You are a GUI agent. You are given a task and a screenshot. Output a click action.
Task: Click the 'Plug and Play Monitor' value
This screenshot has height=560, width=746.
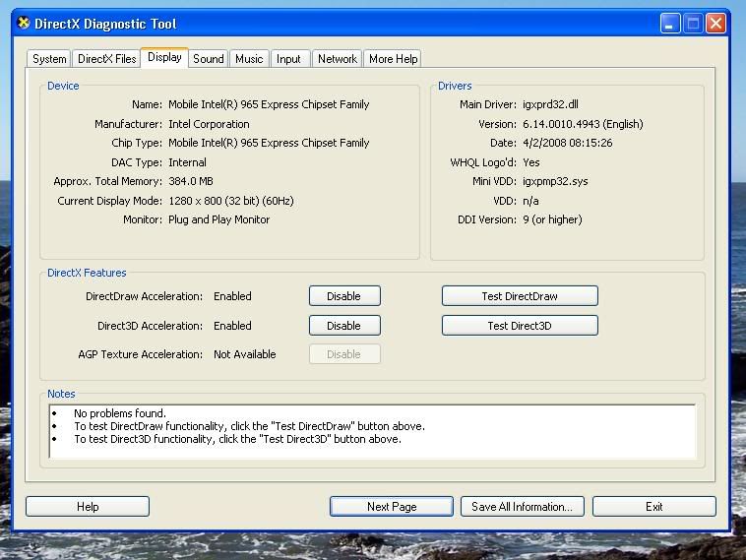[x=218, y=219]
